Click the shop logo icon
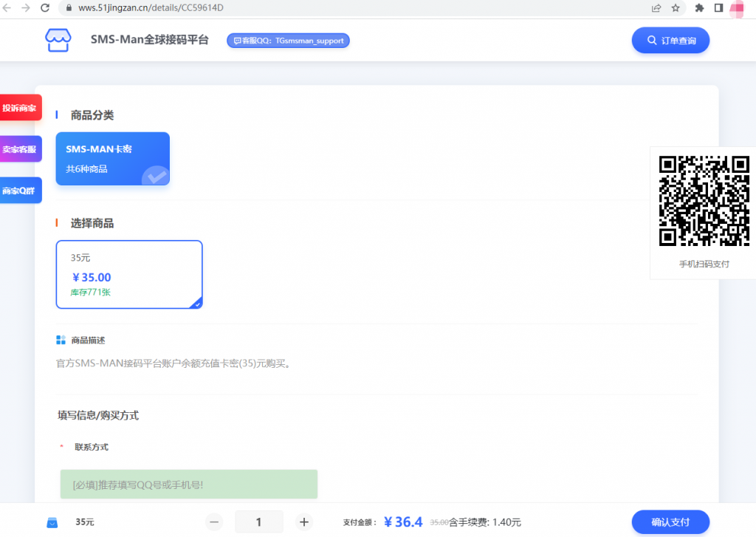Viewport: 756px width, 537px height. pyautogui.click(x=58, y=40)
